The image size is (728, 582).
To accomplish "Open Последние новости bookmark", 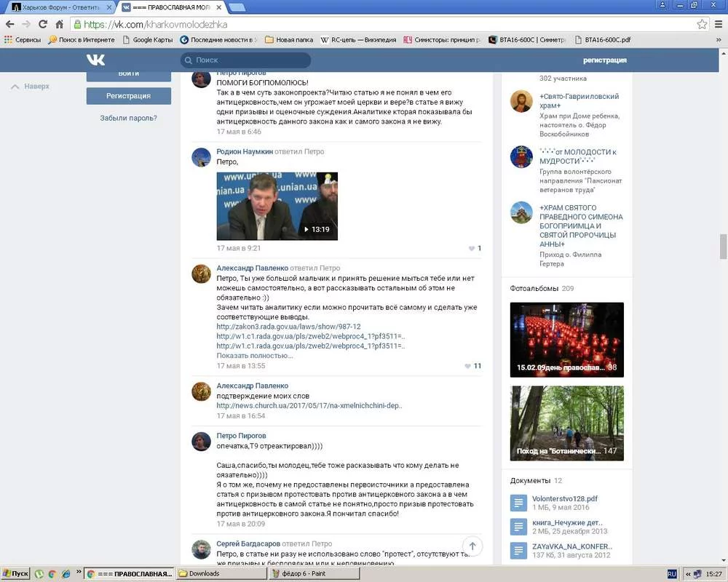I will pos(218,40).
